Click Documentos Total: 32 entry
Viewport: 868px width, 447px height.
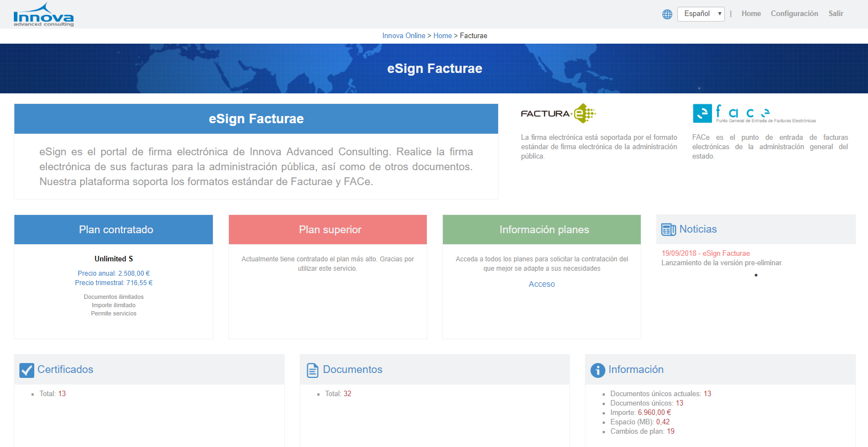[338, 394]
